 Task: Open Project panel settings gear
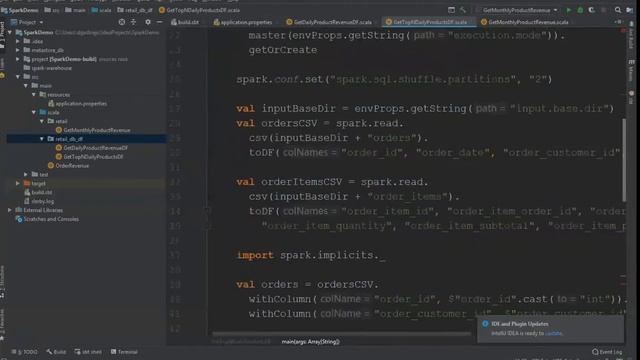point(148,22)
